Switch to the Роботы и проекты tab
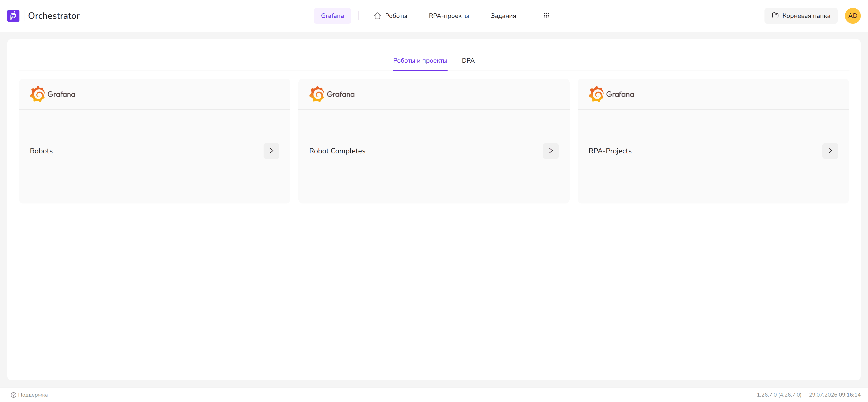Image resolution: width=868 pixels, height=402 pixels. 420,61
